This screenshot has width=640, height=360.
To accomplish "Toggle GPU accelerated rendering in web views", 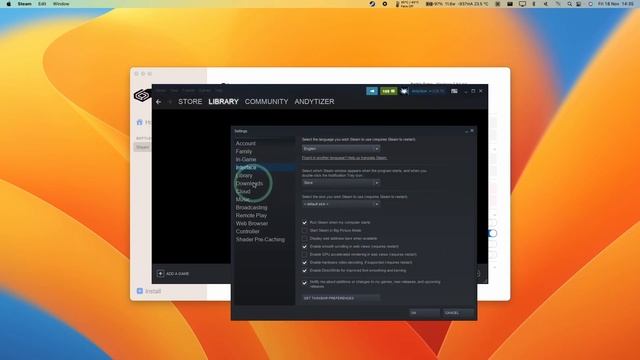I will [304, 255].
